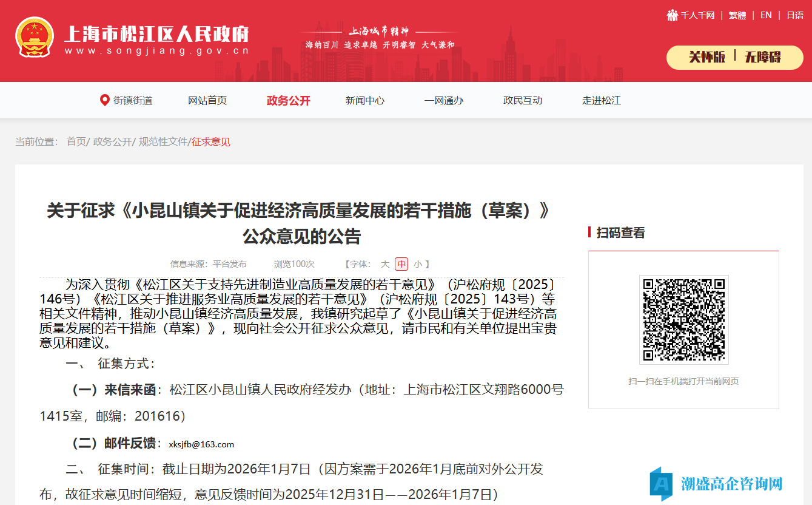
Task: Click the 首页 breadcrumb link
Action: [x=76, y=141]
